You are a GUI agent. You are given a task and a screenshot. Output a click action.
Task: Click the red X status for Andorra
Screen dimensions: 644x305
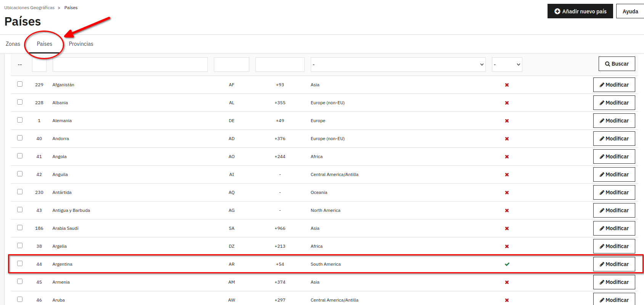[x=507, y=139]
